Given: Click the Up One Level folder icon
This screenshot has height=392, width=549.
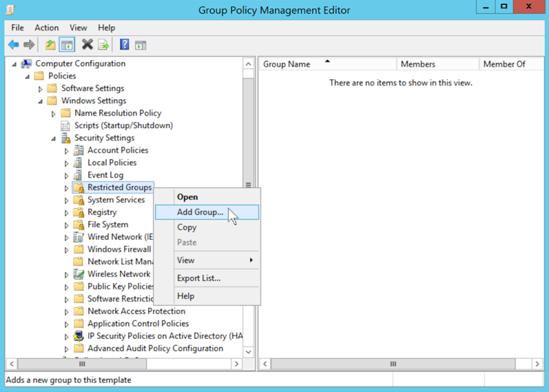Looking at the screenshot, I should click(50, 45).
